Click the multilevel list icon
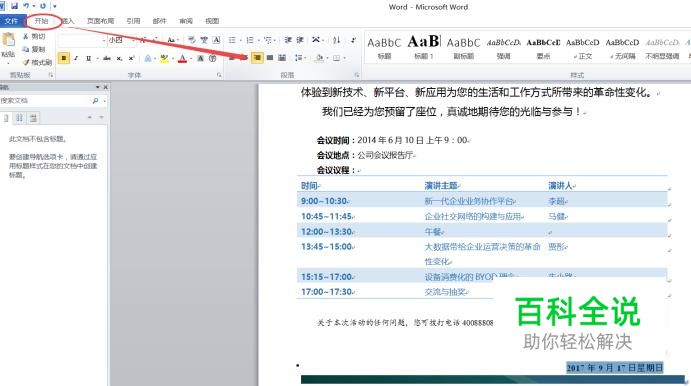The width and height of the screenshot is (691, 386). coord(267,40)
